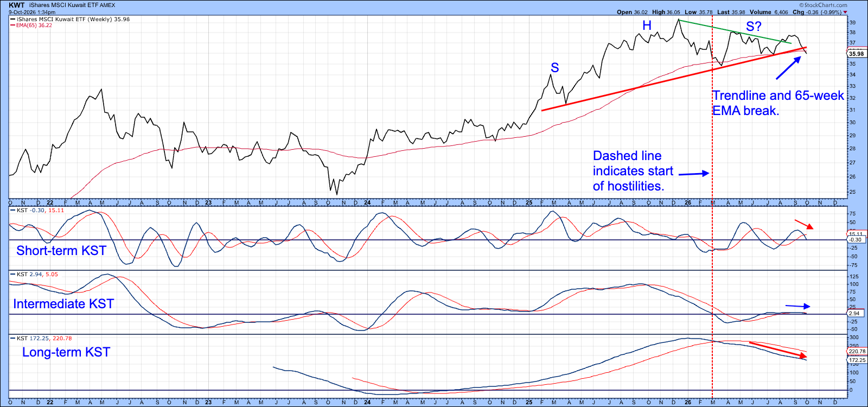The width and height of the screenshot is (868, 407).
Task: Click the 172.25 long-term KST axis value
Action: pyautogui.click(x=857, y=360)
